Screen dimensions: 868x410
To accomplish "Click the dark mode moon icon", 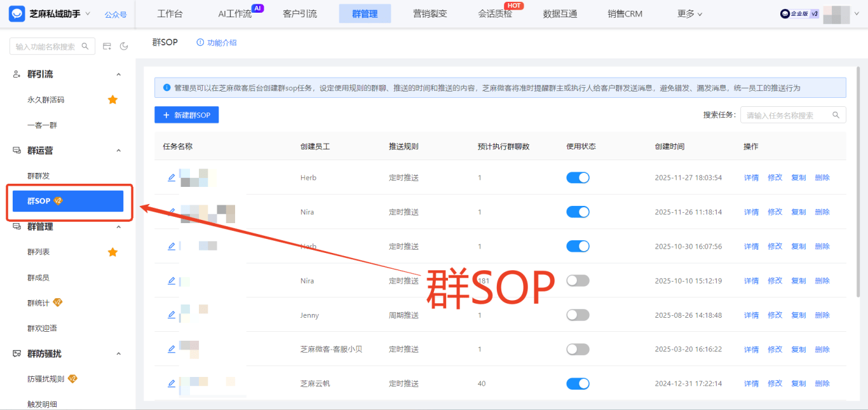I will [124, 46].
